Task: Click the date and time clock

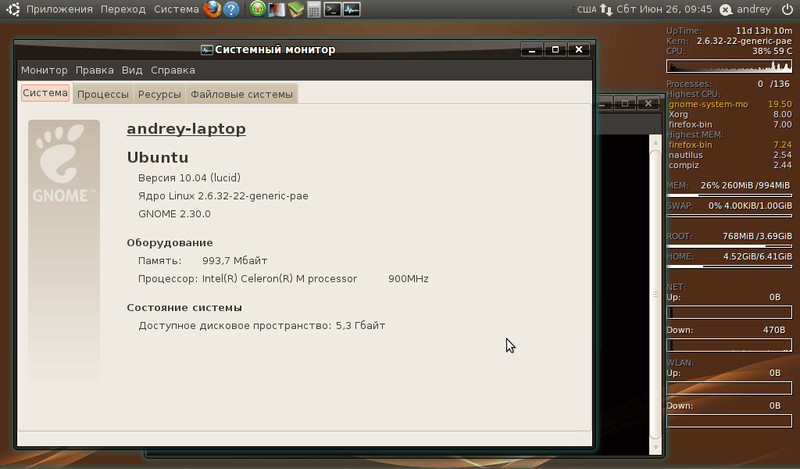Action: pyautogui.click(x=666, y=10)
